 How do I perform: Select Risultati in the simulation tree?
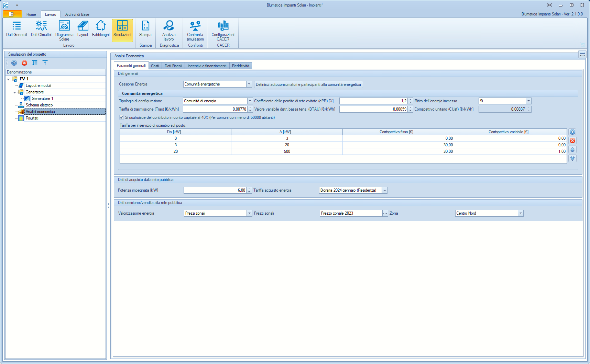pos(32,118)
